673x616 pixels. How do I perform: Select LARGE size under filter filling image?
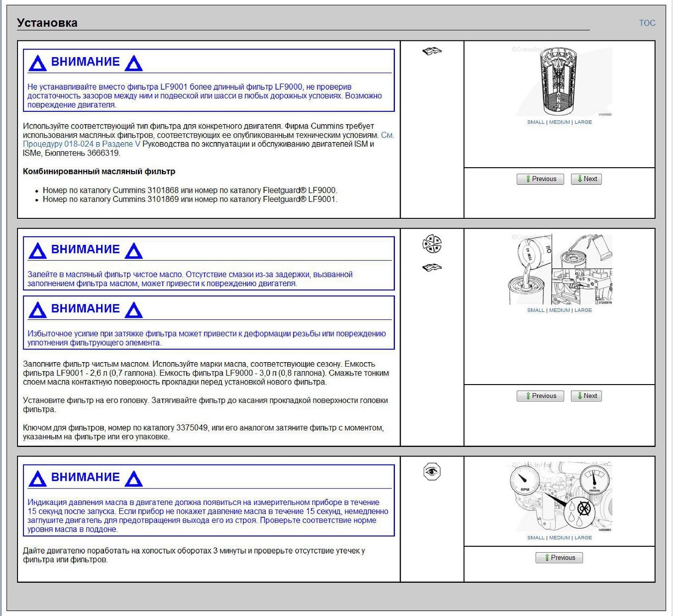[x=583, y=310]
